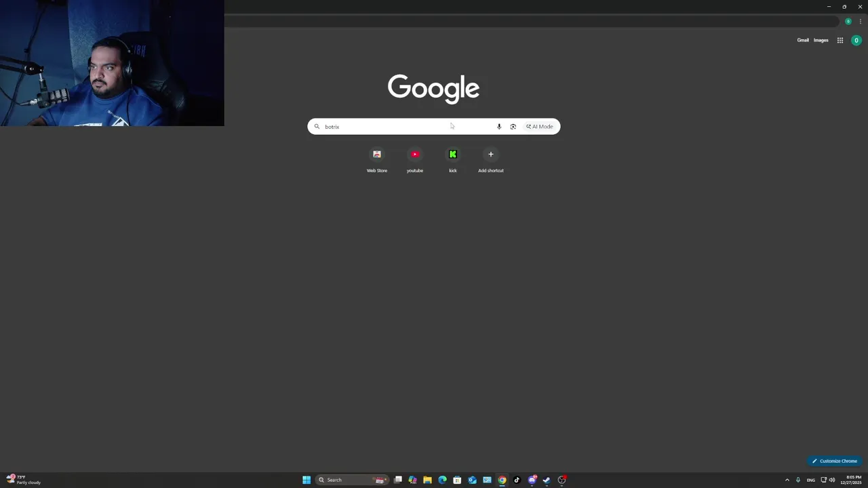Open the Google account avatar on the page
The image size is (868, 488).
click(856, 40)
